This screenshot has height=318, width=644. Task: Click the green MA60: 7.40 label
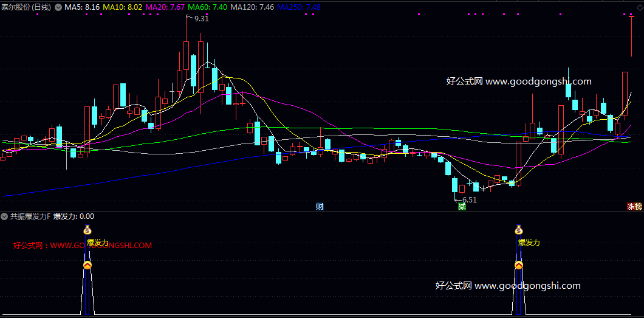208,7
